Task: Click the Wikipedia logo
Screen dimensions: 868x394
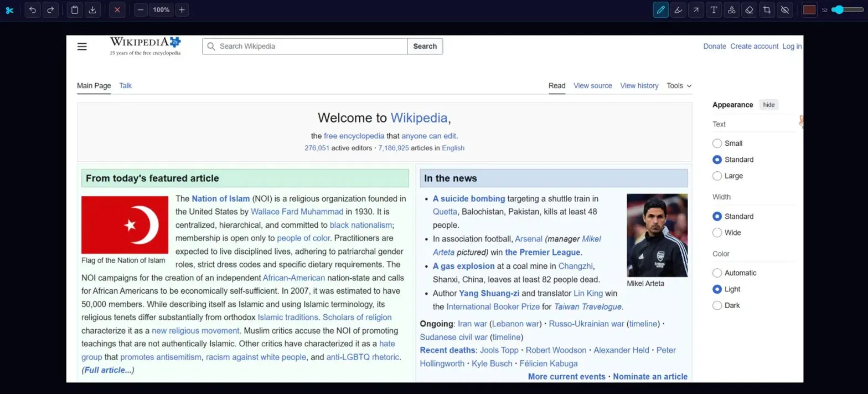Action: tap(145, 46)
